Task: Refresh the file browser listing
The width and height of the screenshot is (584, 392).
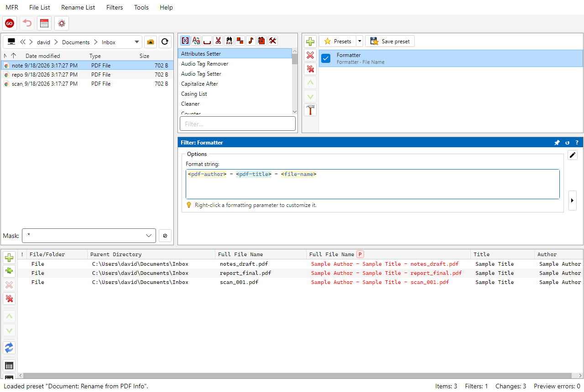Action: [x=165, y=42]
